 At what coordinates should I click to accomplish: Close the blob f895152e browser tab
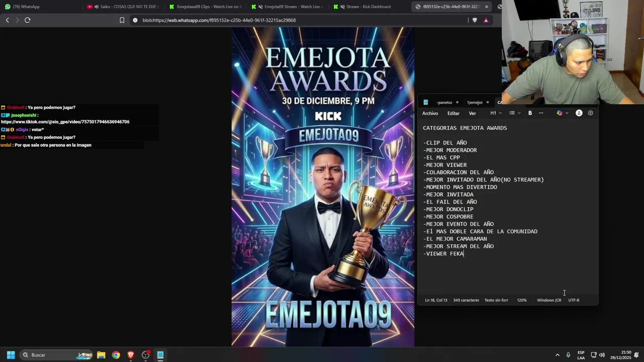[487, 7]
